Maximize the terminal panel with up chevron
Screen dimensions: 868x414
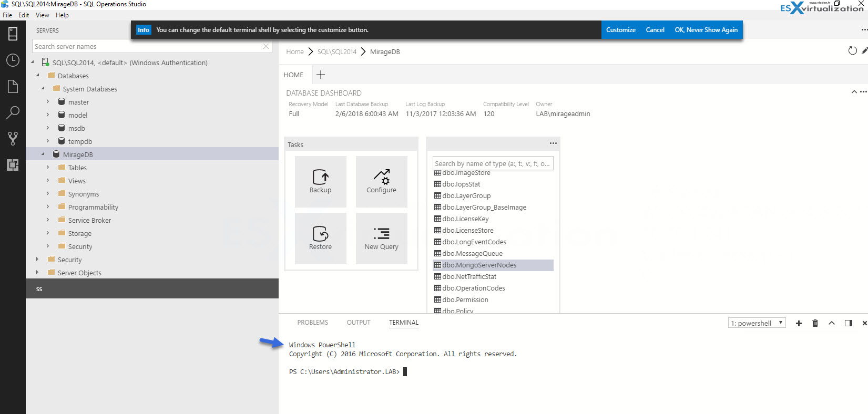pyautogui.click(x=832, y=323)
